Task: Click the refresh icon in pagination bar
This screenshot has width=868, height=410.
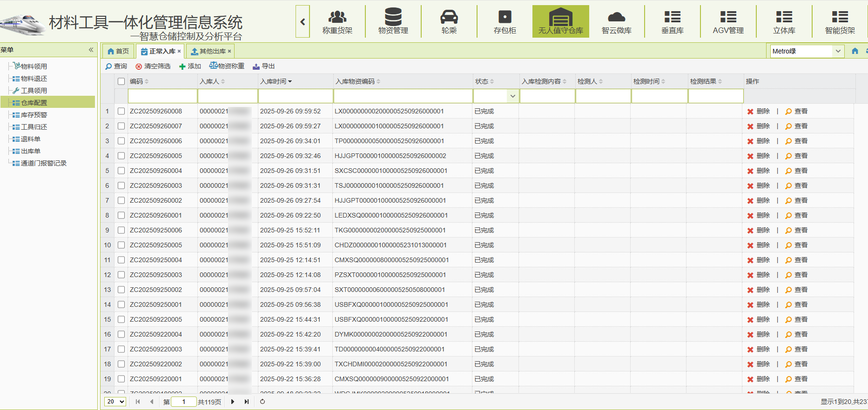Action: (262, 402)
